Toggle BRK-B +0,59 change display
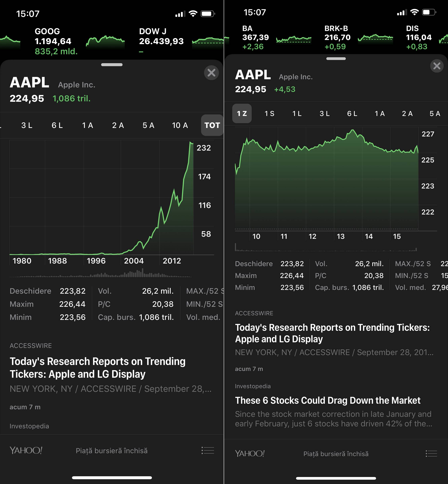This screenshot has height=484, width=448. [335, 46]
